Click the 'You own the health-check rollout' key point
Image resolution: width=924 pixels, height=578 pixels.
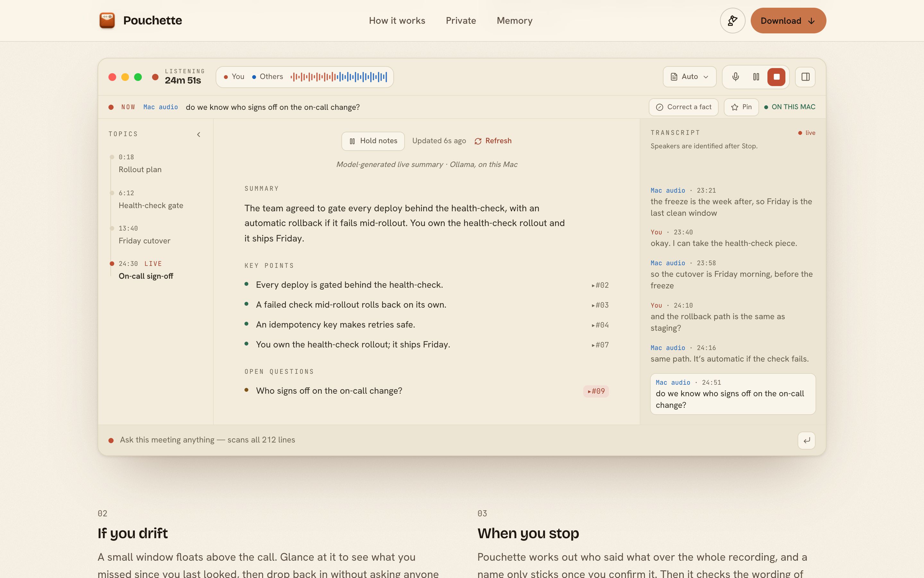coord(353,345)
